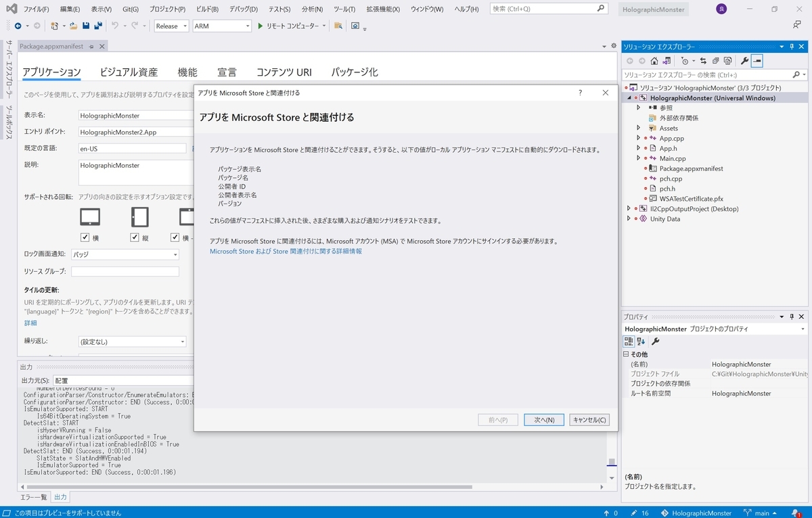
Task: Click キャンセル(C) button in dialog
Action: [589, 420]
